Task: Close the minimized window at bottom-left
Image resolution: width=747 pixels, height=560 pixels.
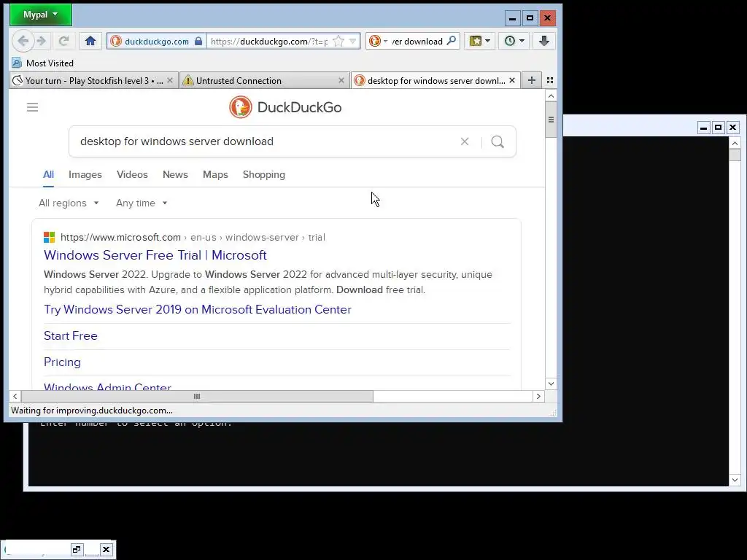Action: (x=106, y=550)
